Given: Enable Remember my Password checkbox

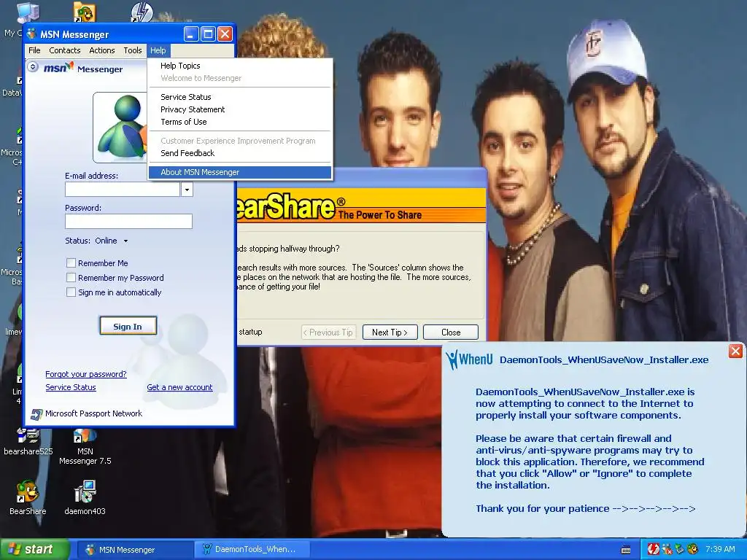Looking at the screenshot, I should (71, 278).
